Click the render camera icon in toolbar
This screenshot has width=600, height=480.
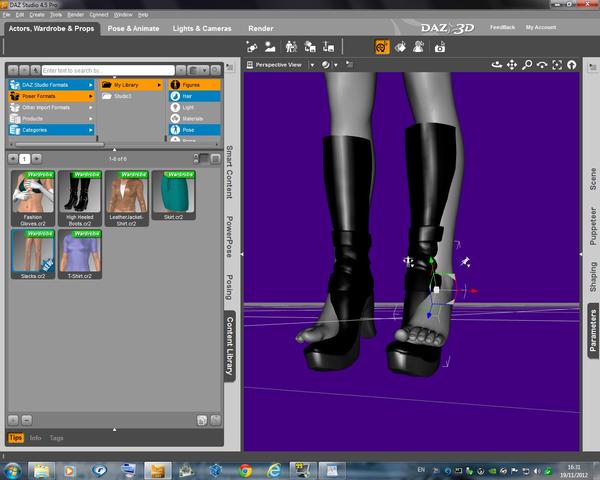(439, 47)
